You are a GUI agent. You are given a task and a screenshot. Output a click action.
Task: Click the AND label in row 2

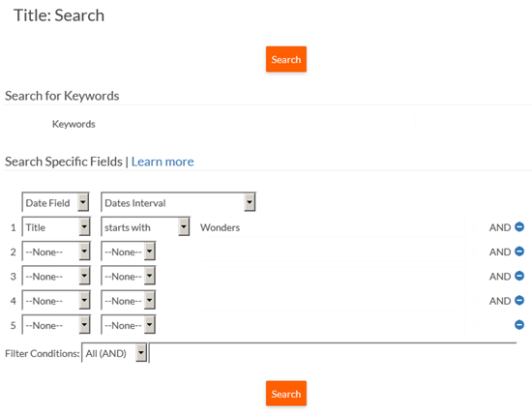tap(500, 252)
